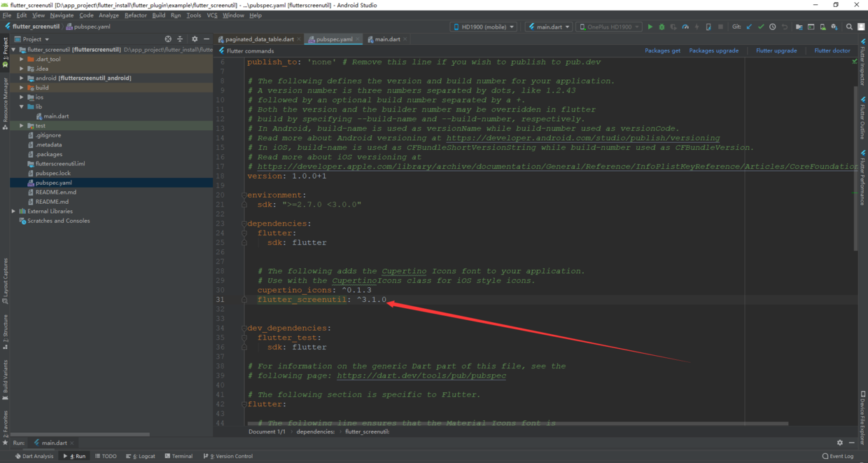This screenshot has width=868, height=463.
Task: Hide the Project panel with minimize icon
Action: pyautogui.click(x=206, y=39)
